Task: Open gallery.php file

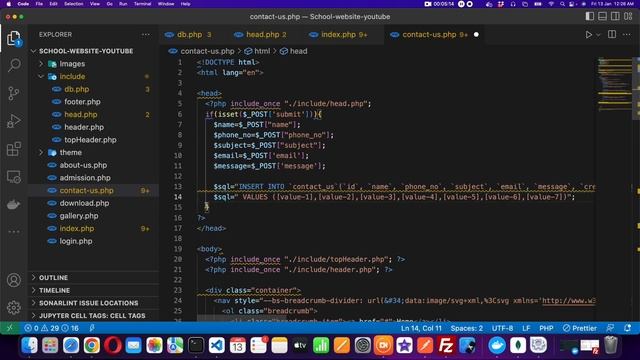Action: (x=79, y=216)
